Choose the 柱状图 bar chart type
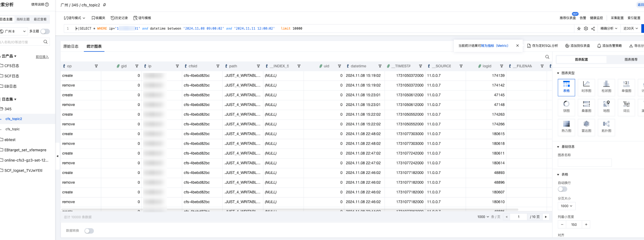Image resolution: width=644 pixels, height=240 pixels. click(x=606, y=87)
